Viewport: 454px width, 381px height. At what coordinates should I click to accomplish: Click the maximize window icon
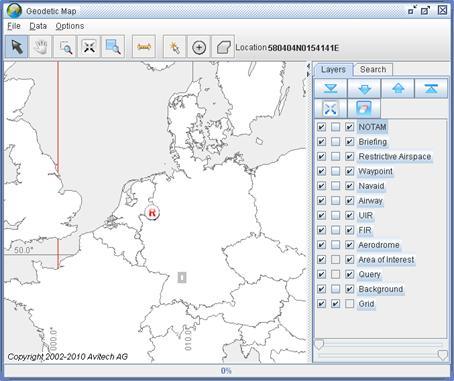tap(426, 10)
